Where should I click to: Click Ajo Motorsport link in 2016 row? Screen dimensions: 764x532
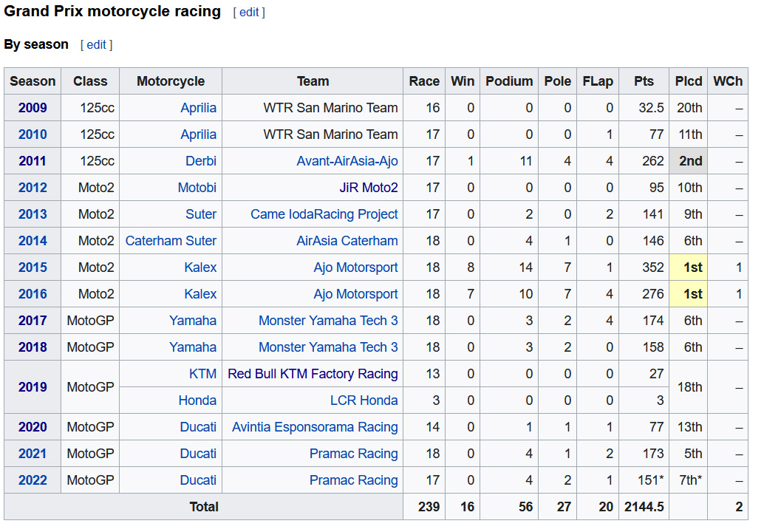click(x=356, y=294)
